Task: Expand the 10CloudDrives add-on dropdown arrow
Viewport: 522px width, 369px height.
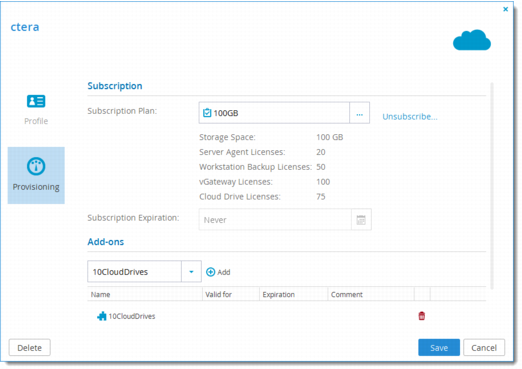Action: tap(191, 272)
